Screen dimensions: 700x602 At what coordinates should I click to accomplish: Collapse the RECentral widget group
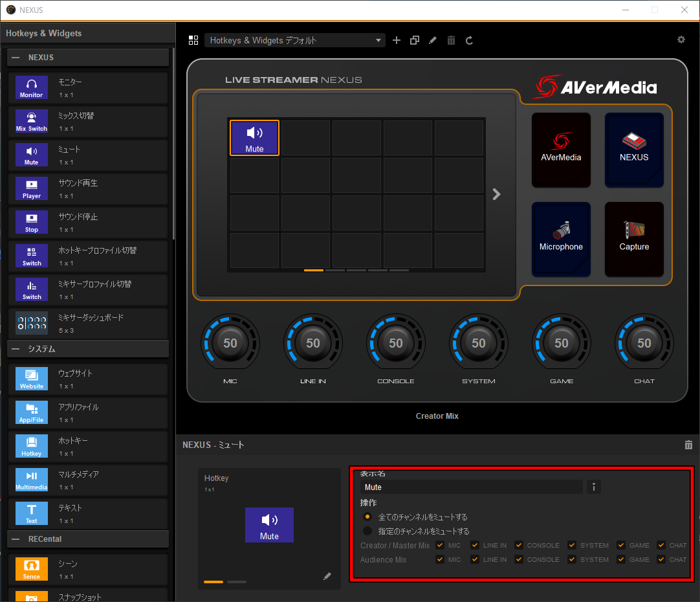click(x=16, y=539)
